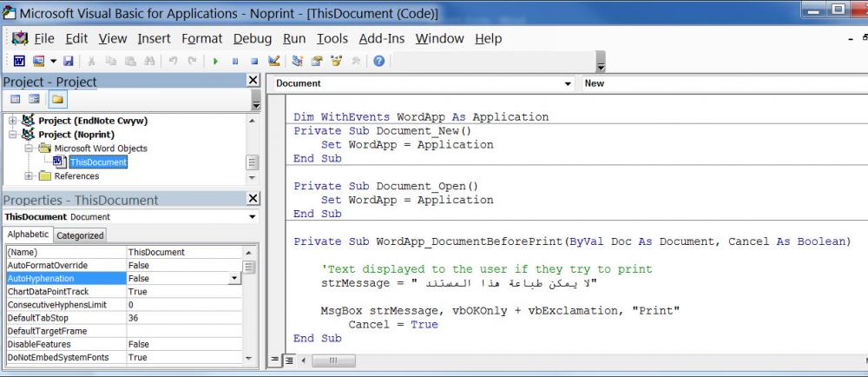The width and height of the screenshot is (868, 377).
Task: Select Project (Noprint) tree item
Action: (x=76, y=135)
